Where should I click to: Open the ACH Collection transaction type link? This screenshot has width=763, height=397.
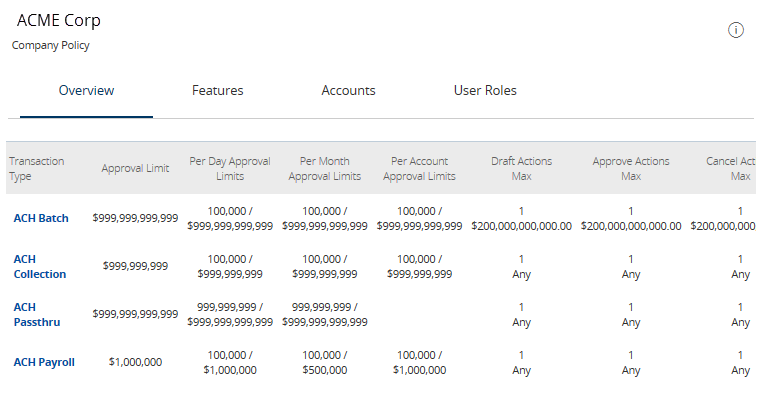coord(39,267)
